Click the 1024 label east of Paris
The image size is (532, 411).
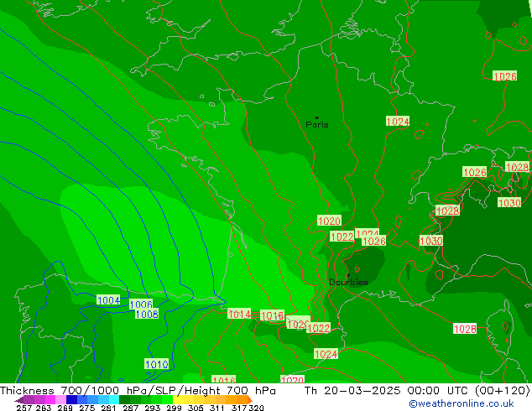[398, 122]
